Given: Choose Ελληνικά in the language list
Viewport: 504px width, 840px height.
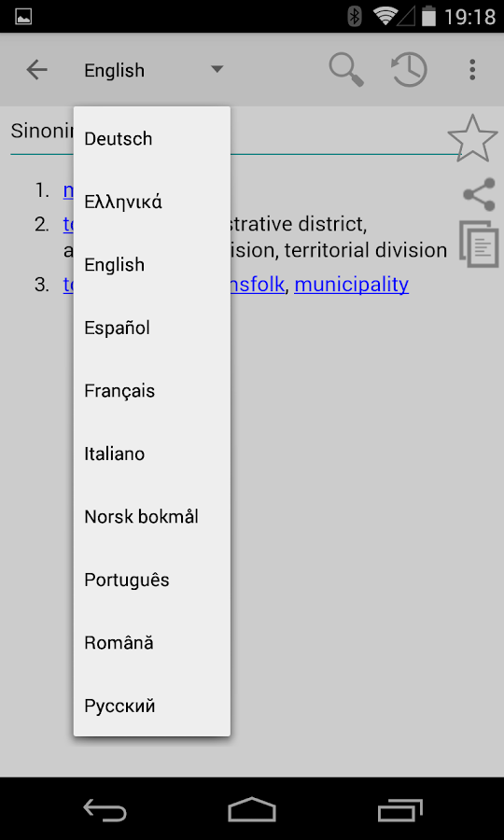Looking at the screenshot, I should tap(152, 202).
